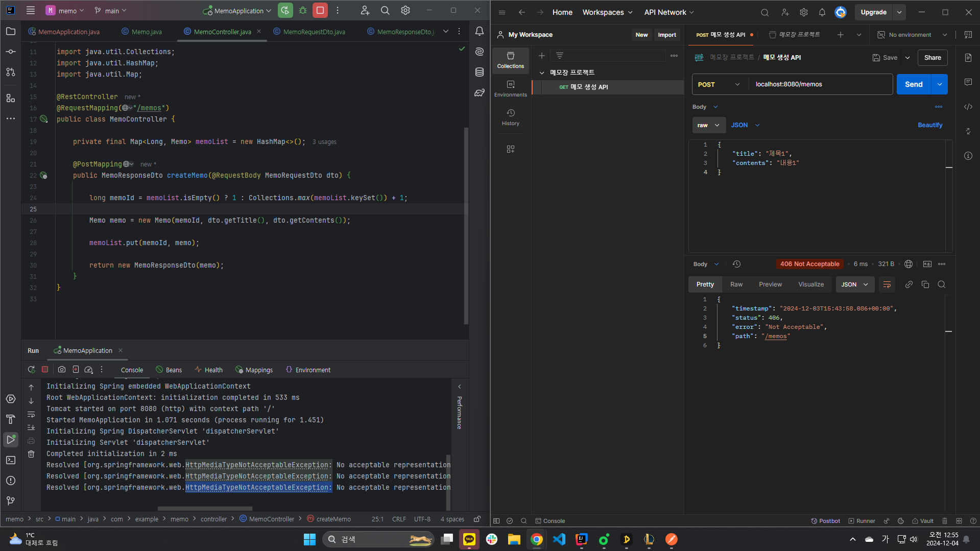Toggle scroll to end icon in console
Viewport: 980px width, 551px height.
[31, 427]
